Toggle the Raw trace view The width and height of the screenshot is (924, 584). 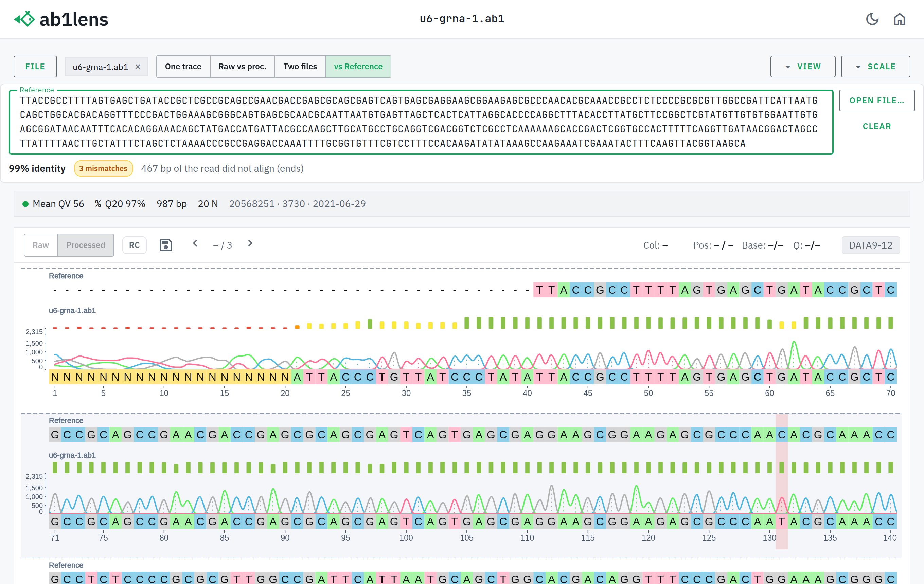click(41, 245)
